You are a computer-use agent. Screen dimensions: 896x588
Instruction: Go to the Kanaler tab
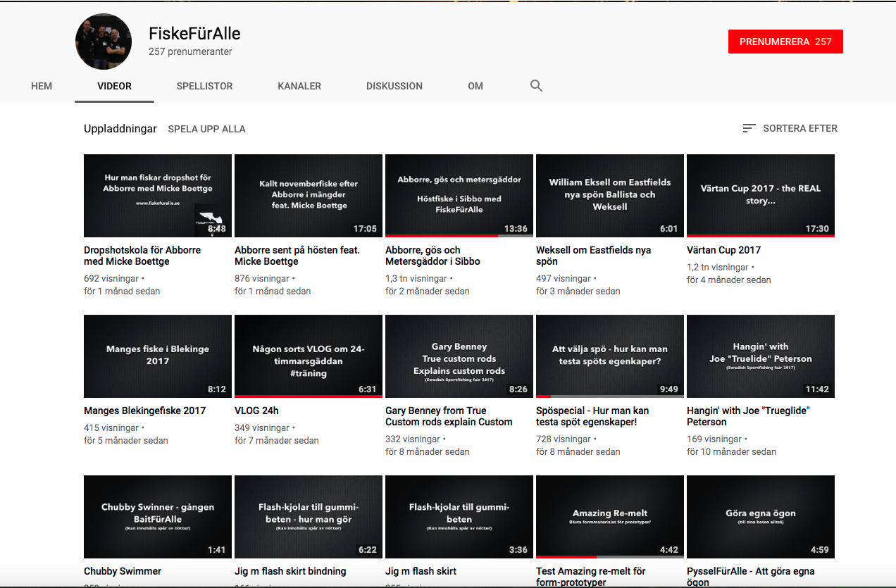(299, 86)
